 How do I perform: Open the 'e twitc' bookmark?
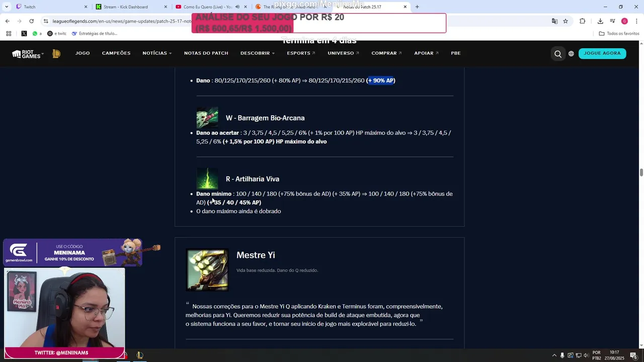coord(57,34)
